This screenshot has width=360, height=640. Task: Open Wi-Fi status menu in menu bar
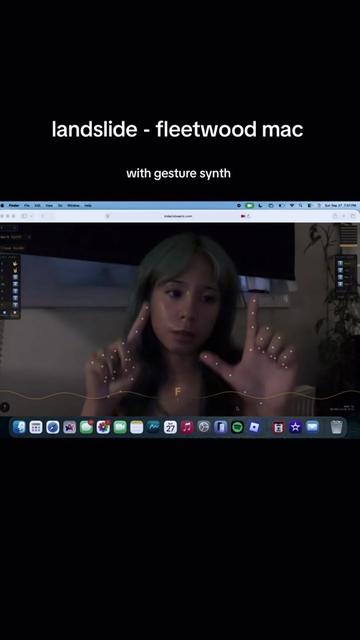click(x=292, y=205)
